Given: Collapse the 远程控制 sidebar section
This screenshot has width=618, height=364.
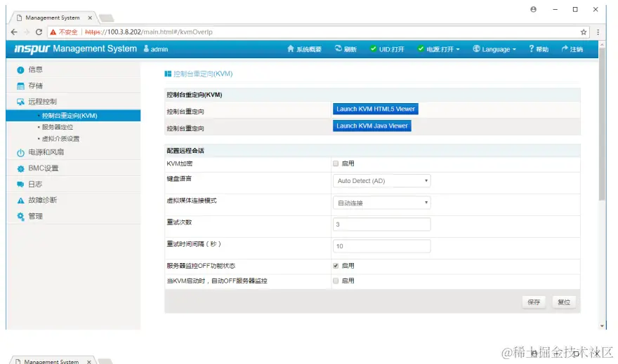Looking at the screenshot, I should tap(73, 102).
